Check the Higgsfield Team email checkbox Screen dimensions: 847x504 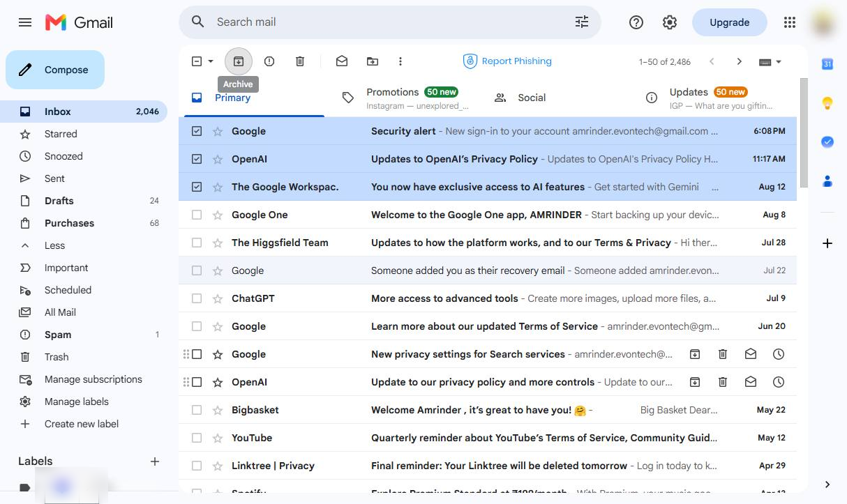tap(197, 243)
